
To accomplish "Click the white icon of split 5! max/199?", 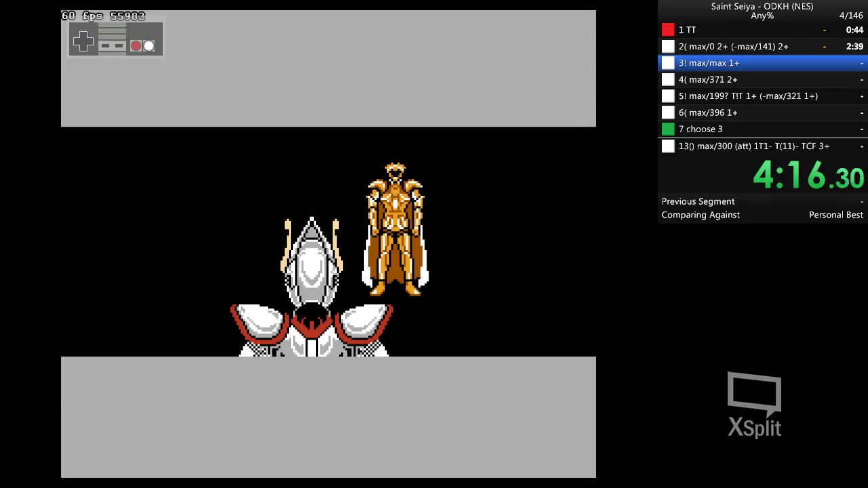I will pyautogui.click(x=668, y=96).
